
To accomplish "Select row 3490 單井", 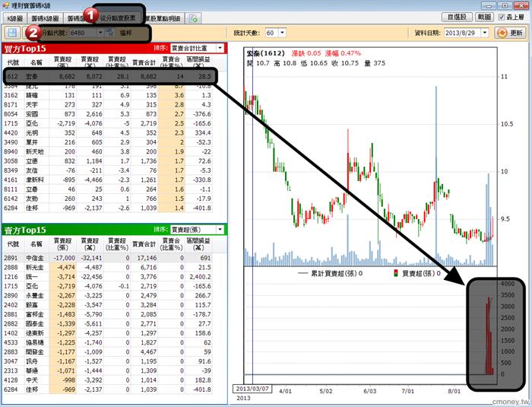I will click(x=108, y=142).
